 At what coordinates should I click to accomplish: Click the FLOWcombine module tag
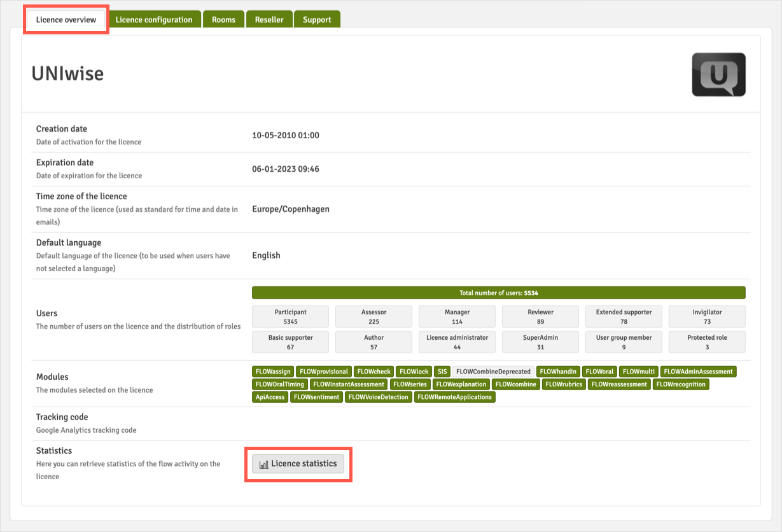click(x=516, y=384)
